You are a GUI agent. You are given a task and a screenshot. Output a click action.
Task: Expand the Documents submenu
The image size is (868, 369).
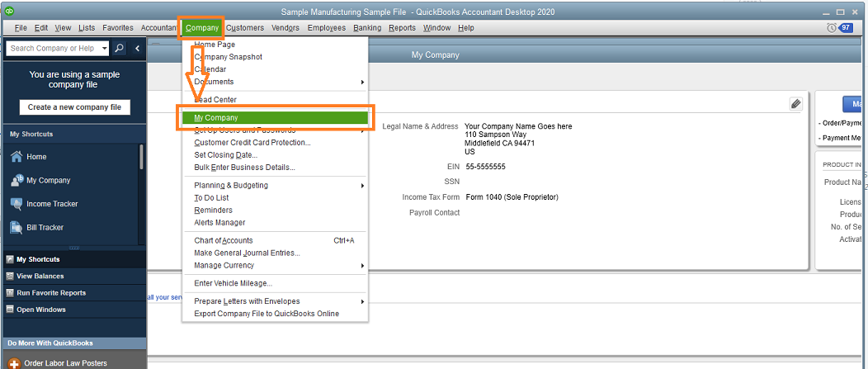[362, 82]
